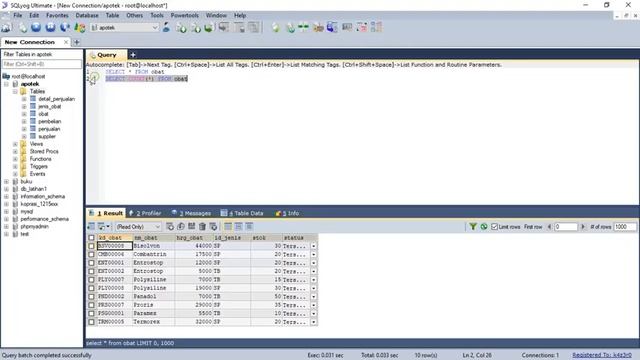Click the Registered To link
This screenshot has width=640, height=360.
[x=602, y=355]
